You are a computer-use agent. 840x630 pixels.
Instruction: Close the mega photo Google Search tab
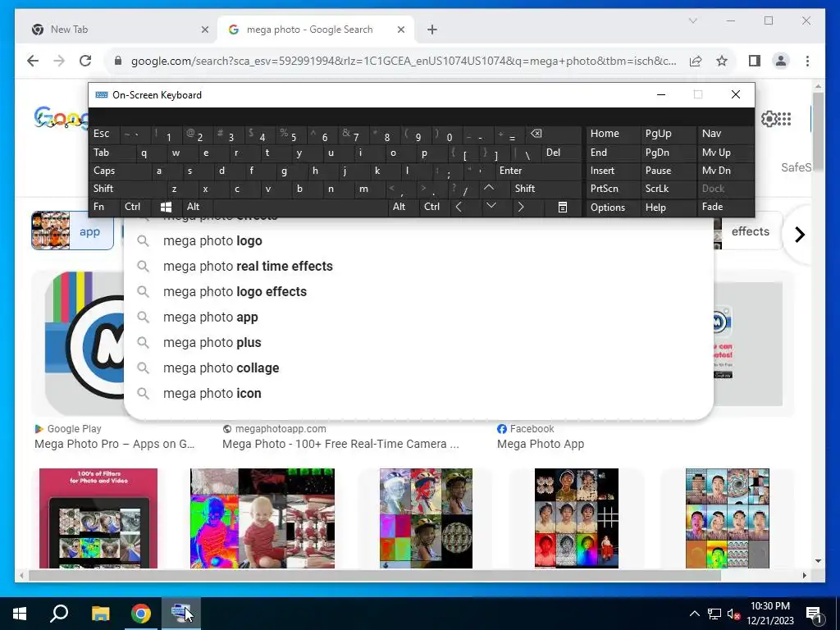click(400, 30)
